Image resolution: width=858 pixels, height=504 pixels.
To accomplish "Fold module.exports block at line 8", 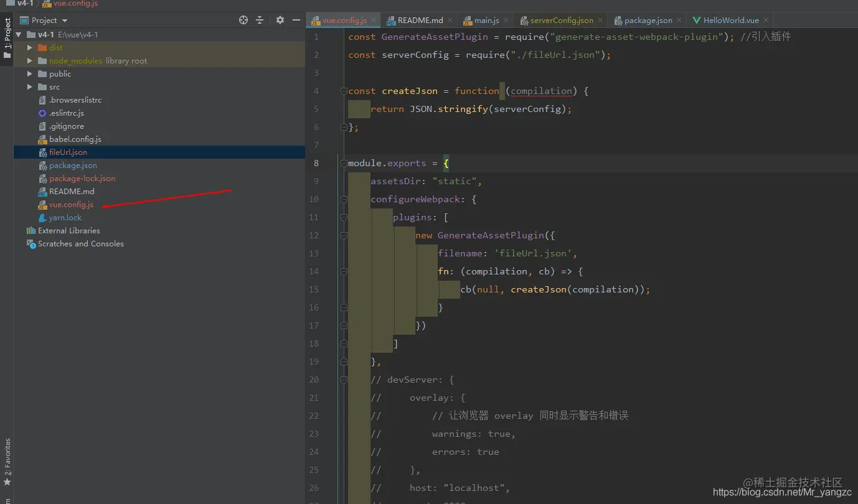I will coord(343,163).
